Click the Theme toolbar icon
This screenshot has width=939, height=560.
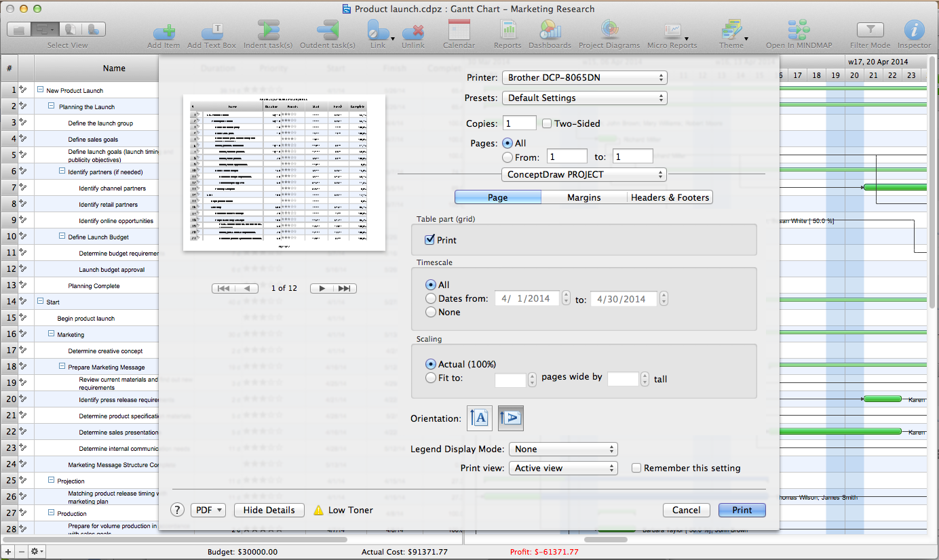731,30
